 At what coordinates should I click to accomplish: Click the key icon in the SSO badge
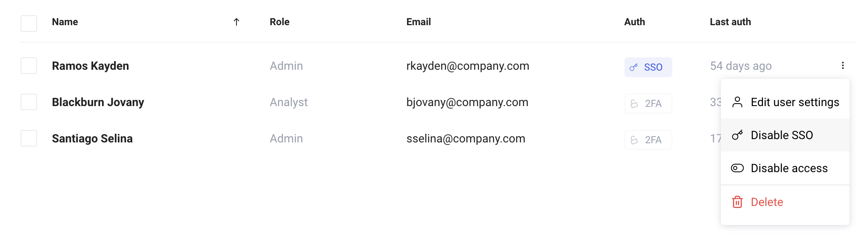[x=634, y=67]
